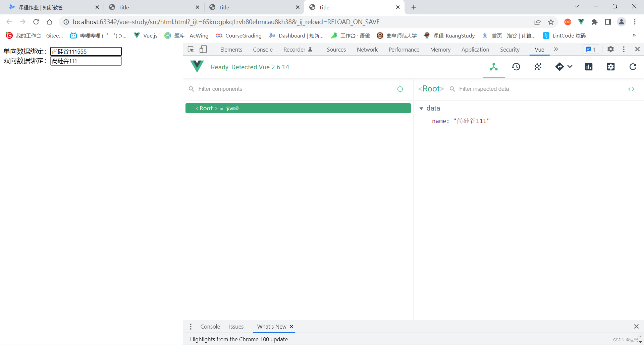Refresh Vue DevTools with the reload icon
Image resolution: width=644 pixels, height=345 pixels.
tap(633, 67)
